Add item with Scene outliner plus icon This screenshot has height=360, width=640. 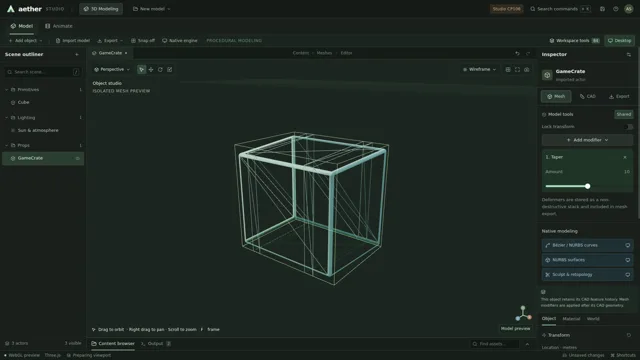coord(77,54)
